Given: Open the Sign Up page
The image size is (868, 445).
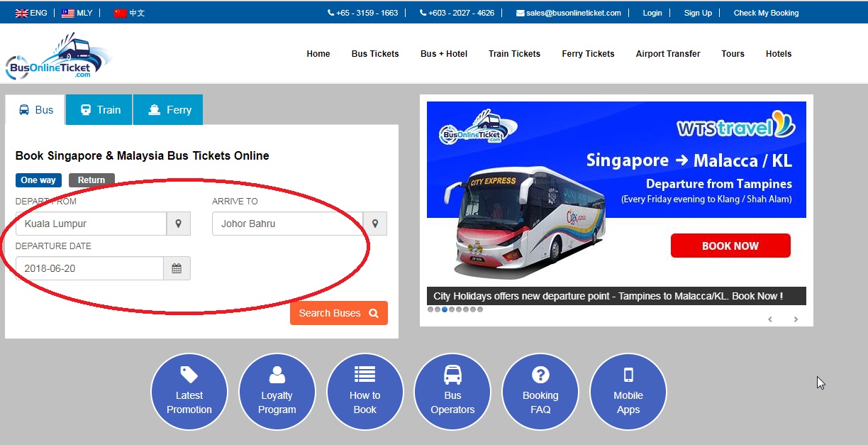Looking at the screenshot, I should click(698, 13).
